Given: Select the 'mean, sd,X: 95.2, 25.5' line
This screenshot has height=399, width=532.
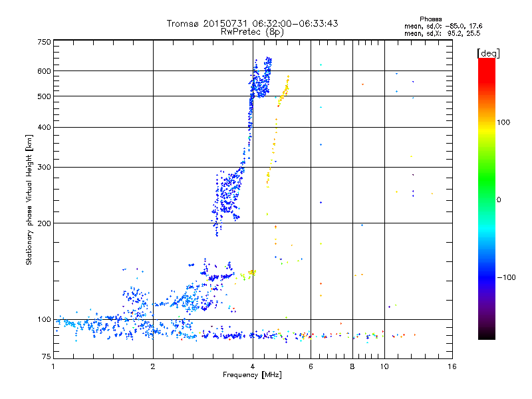Looking at the screenshot, I should pyautogui.click(x=442, y=33).
